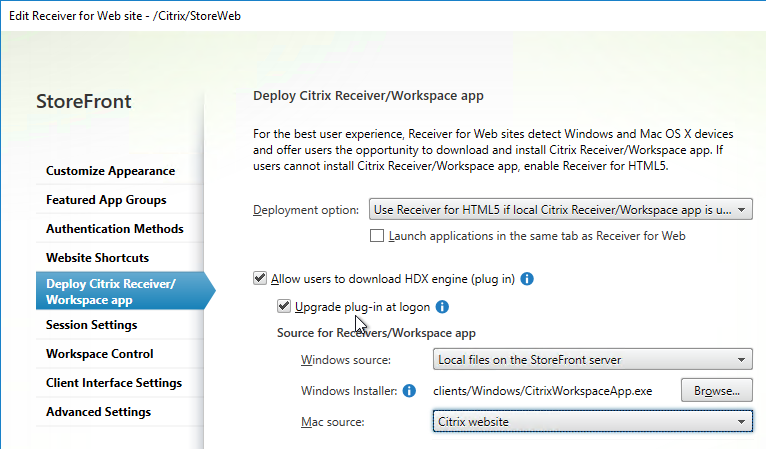Toggle Upgrade plug-in at logon checkbox
This screenshot has width=766, height=449.
coord(284,306)
